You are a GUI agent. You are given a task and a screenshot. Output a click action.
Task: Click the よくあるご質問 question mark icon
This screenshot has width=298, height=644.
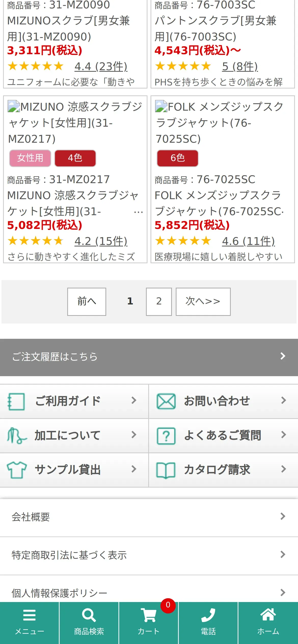pos(166,436)
